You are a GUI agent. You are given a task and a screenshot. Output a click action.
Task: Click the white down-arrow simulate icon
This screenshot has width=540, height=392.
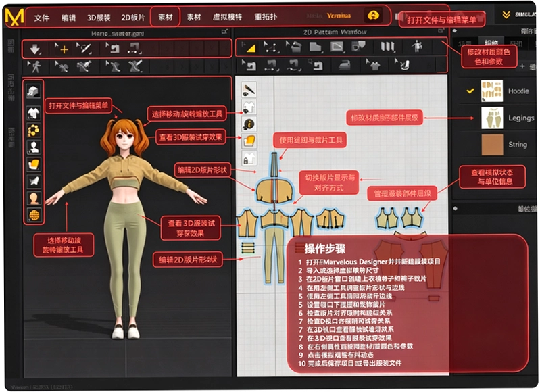(34, 49)
